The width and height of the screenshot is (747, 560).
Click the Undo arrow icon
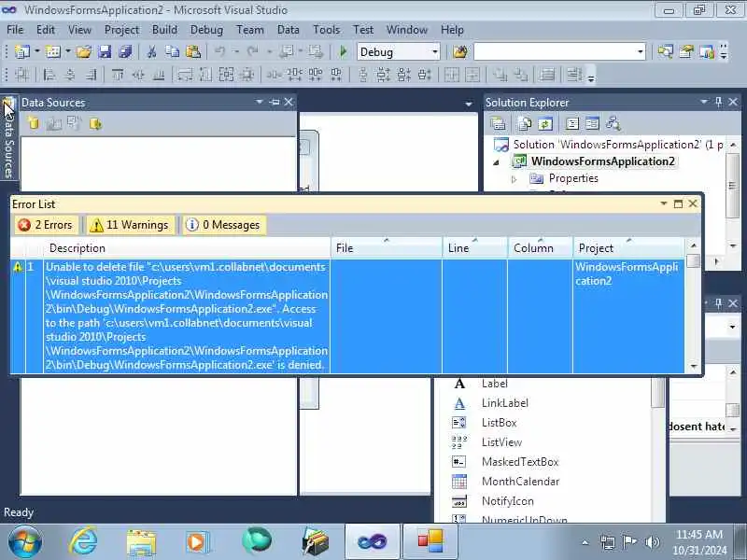tap(219, 51)
